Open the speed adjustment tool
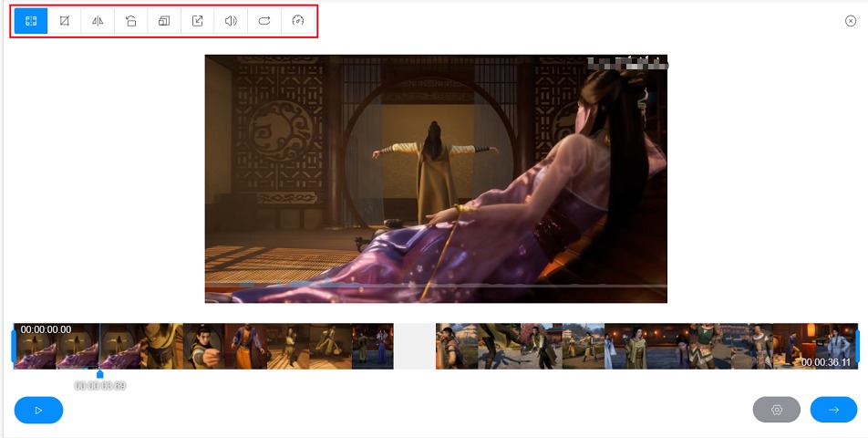Viewport: 868px width, 438px height. (x=298, y=21)
